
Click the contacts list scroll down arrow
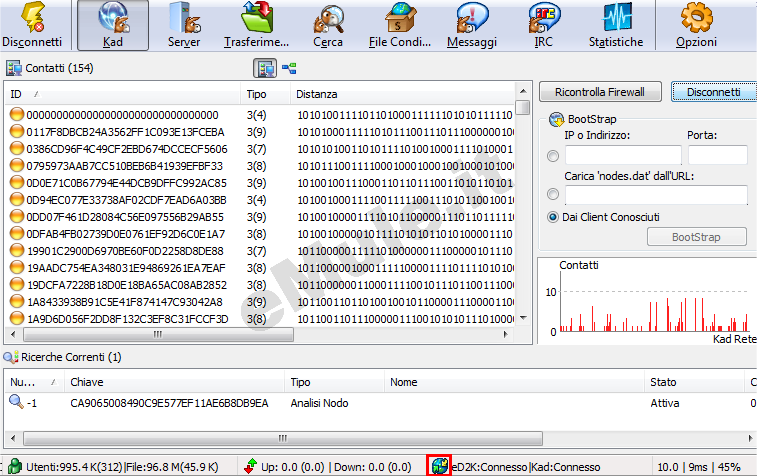[523, 318]
